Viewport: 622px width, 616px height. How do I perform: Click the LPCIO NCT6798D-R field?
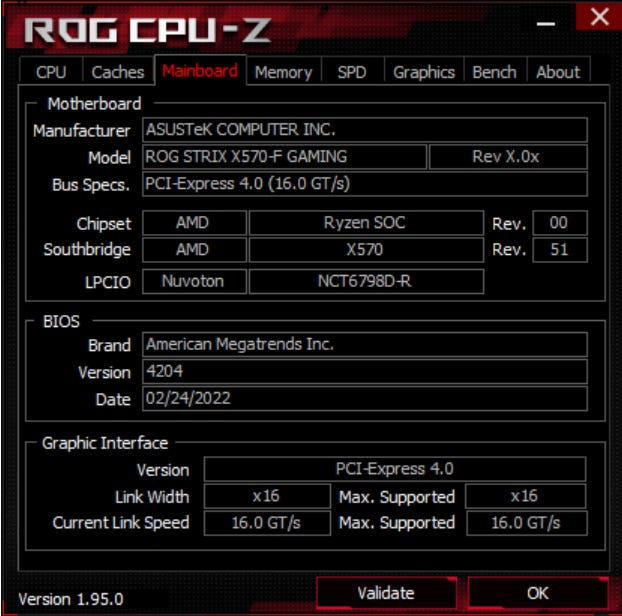[x=366, y=282]
